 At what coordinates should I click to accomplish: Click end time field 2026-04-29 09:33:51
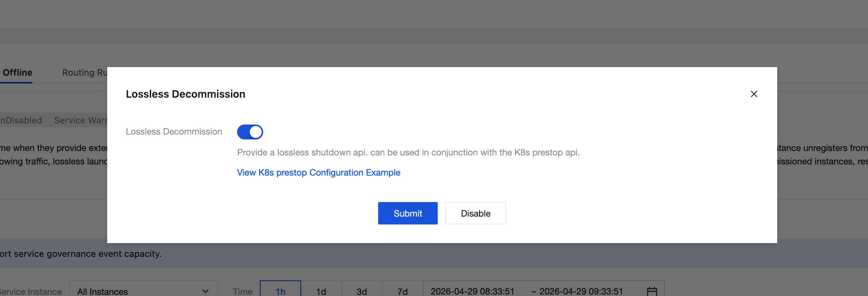[581, 291]
